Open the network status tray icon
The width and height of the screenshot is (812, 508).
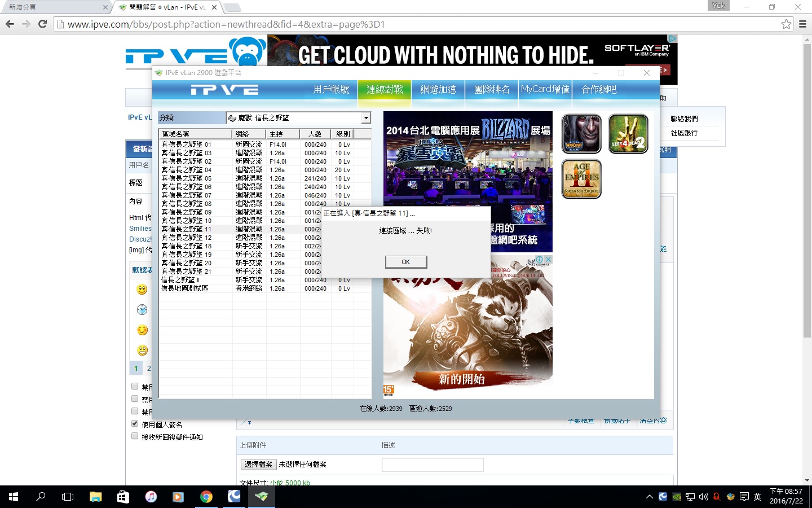[x=690, y=497]
